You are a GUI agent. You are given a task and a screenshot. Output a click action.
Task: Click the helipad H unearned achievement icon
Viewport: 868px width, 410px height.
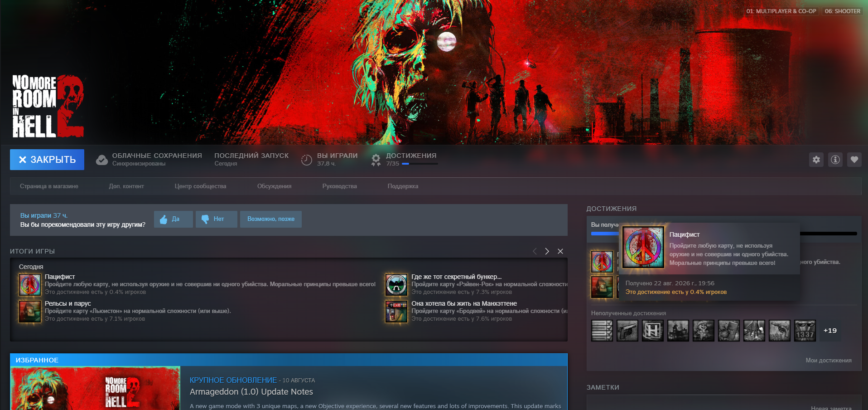pyautogui.click(x=653, y=331)
